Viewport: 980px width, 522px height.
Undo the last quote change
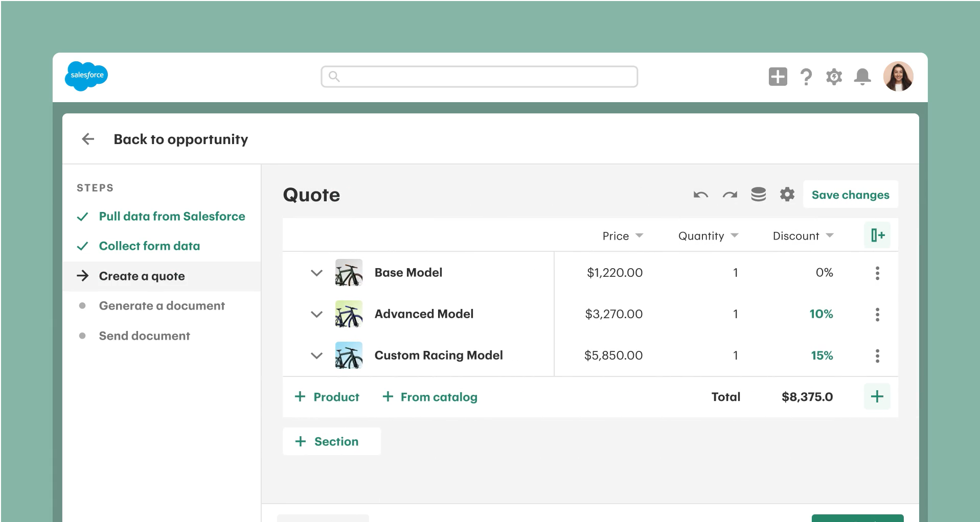pyautogui.click(x=700, y=195)
